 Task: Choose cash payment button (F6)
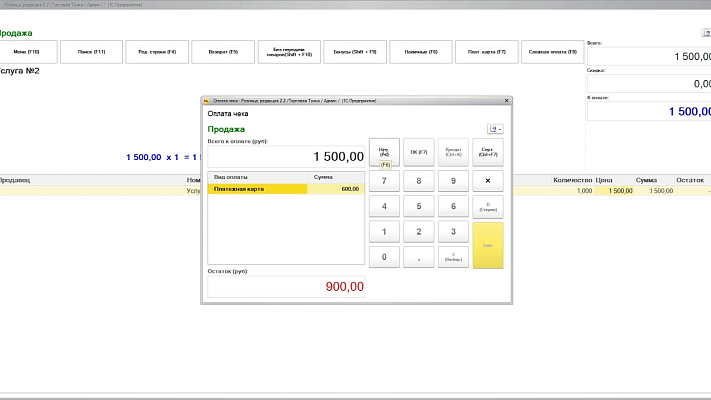pos(384,153)
